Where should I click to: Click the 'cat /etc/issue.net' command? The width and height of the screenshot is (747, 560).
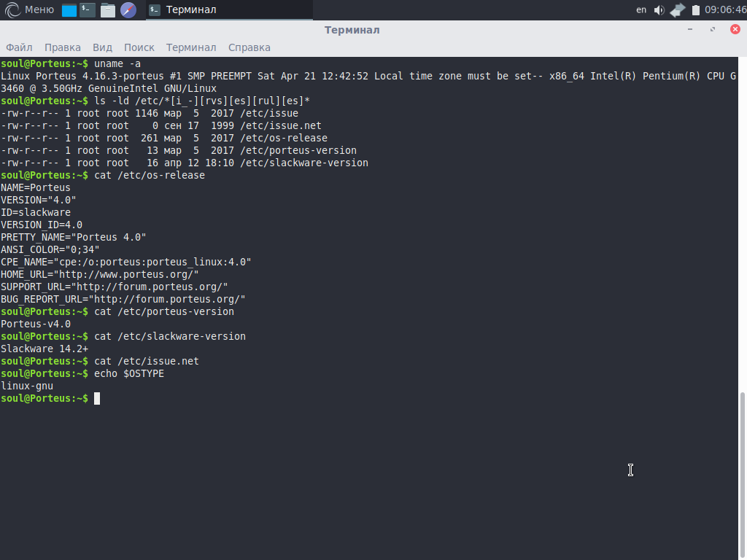[146, 361]
